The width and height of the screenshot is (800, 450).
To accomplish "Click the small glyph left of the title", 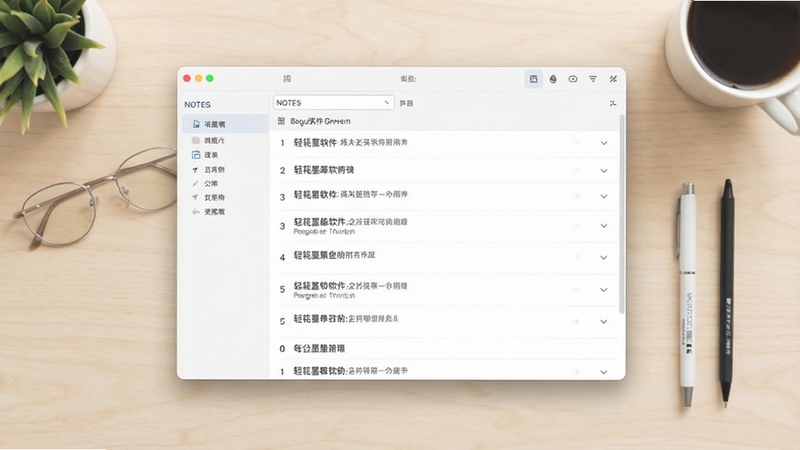I will [x=287, y=79].
